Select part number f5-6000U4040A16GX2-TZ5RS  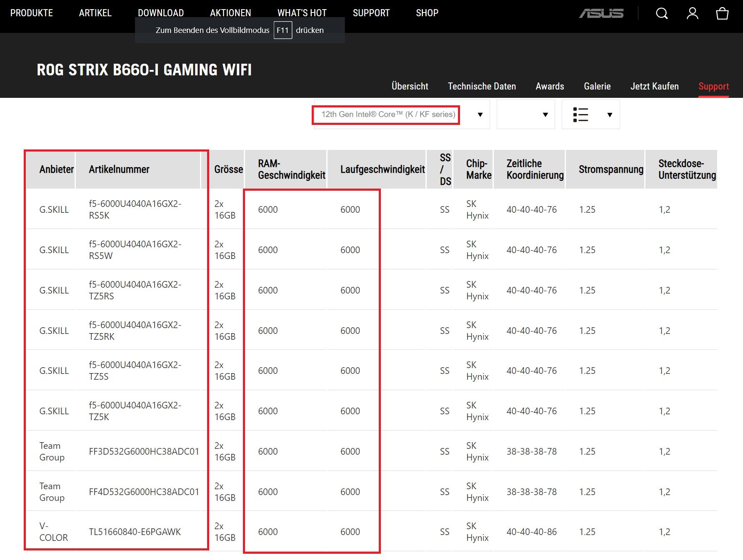tap(135, 290)
